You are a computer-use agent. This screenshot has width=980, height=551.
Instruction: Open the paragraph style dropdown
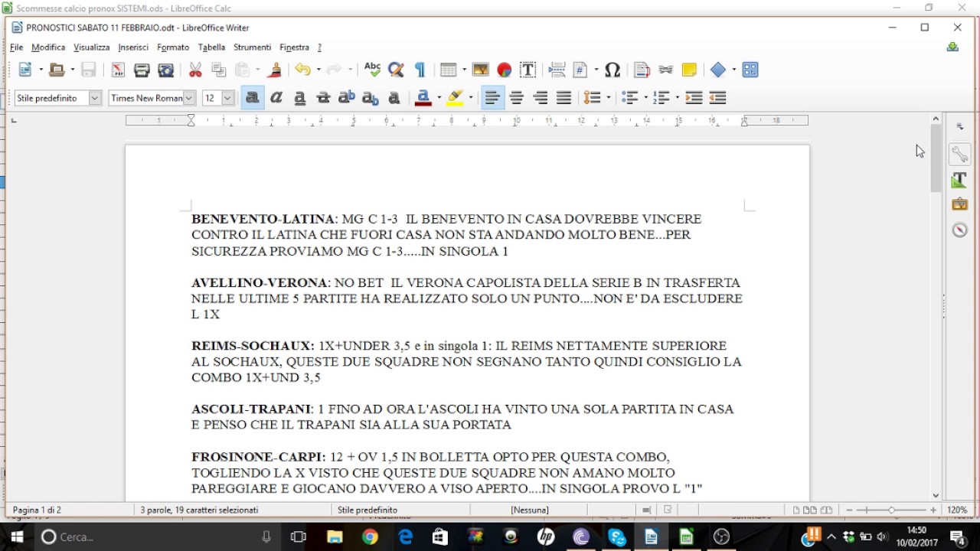pos(95,98)
